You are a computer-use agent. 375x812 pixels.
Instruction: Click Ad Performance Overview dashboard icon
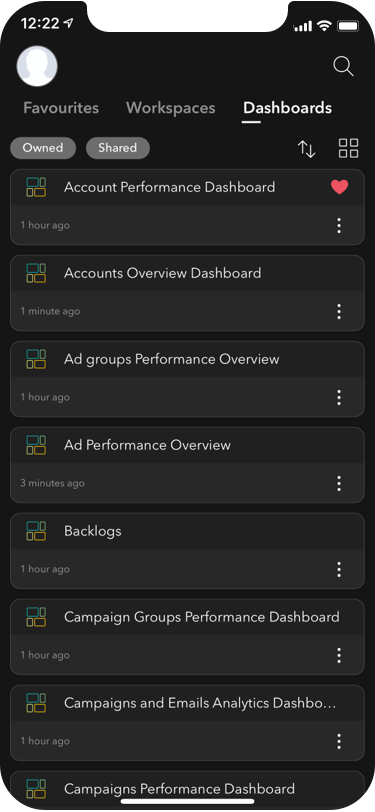[36, 445]
